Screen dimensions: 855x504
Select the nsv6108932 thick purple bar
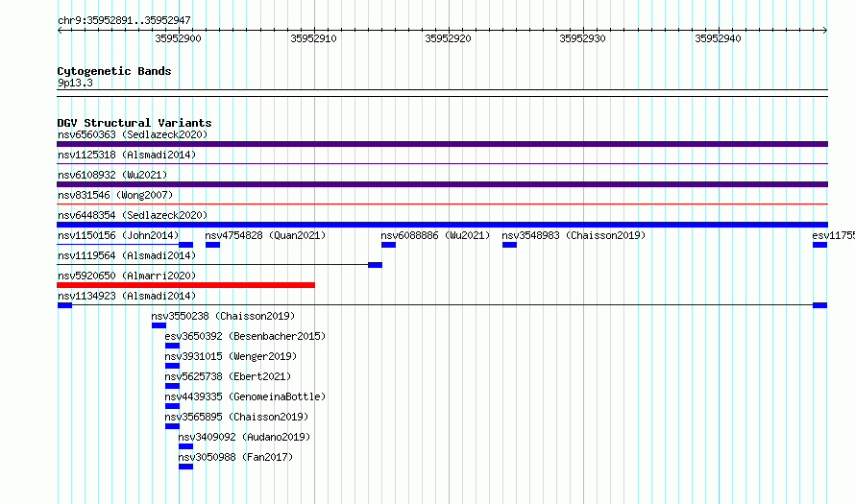point(442,184)
